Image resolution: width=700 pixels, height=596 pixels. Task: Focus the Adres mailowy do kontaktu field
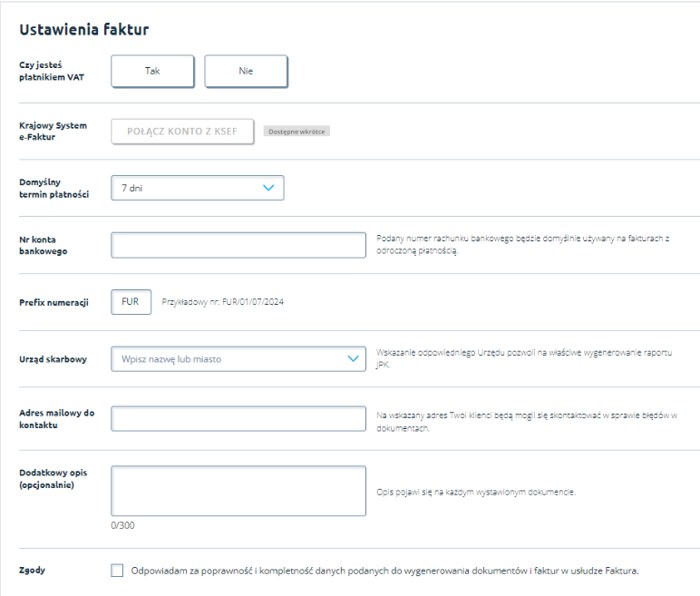(x=238, y=419)
